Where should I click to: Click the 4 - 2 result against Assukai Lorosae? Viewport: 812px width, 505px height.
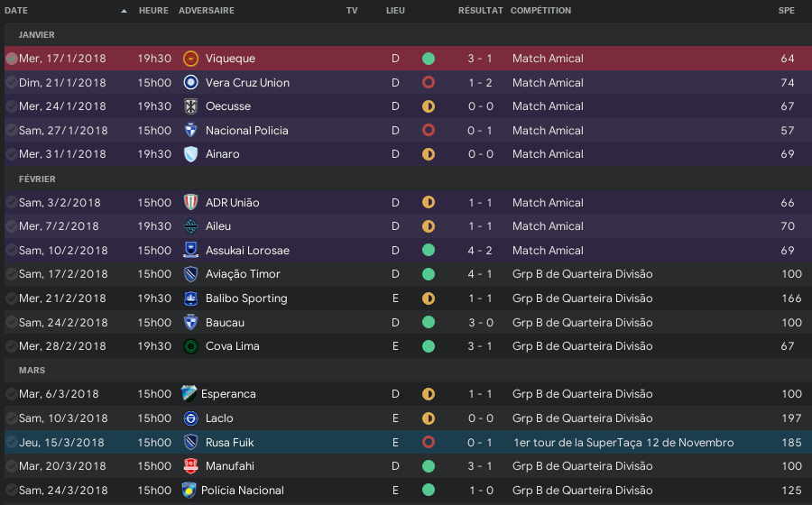(480, 251)
